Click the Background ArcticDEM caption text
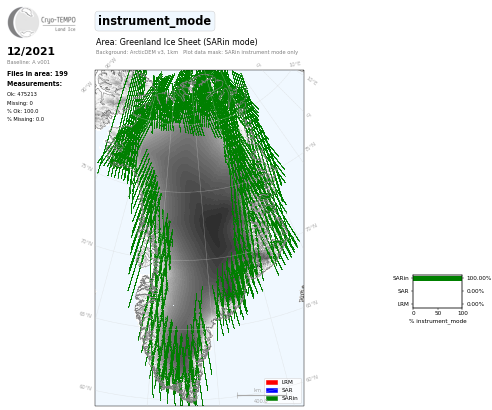Screen dimensions: 492x410 (137, 52)
